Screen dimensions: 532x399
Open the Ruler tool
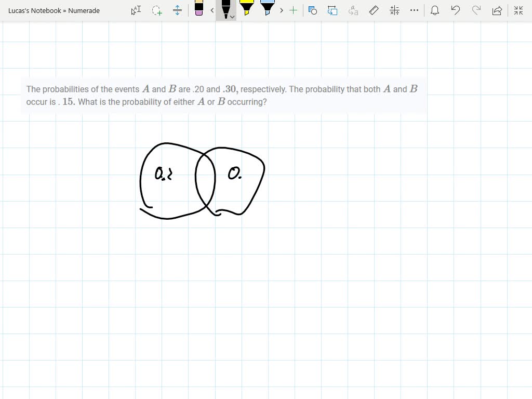point(374,10)
